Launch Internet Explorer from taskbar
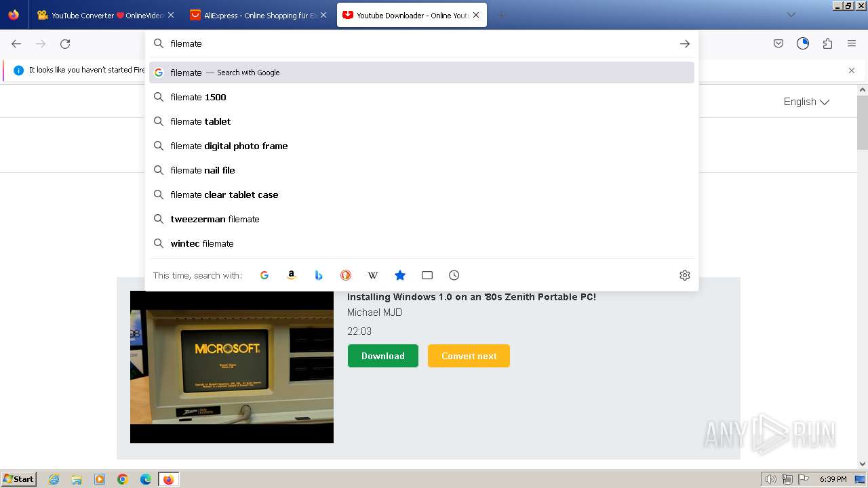868x488 pixels. 54,479
